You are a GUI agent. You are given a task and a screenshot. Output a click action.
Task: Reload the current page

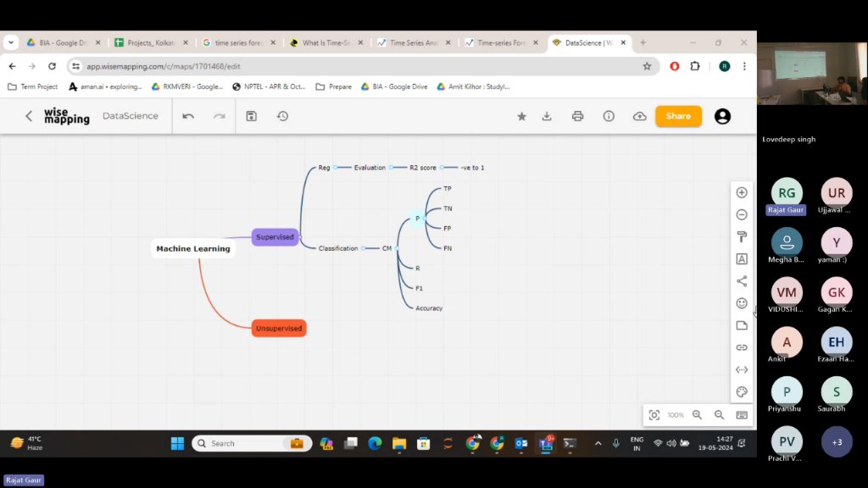[52, 66]
